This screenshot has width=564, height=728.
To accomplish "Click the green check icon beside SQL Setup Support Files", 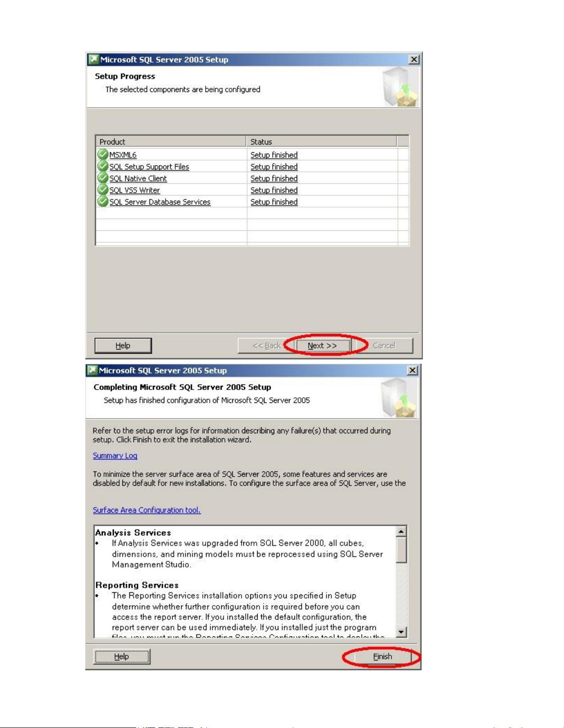I will pos(103,166).
